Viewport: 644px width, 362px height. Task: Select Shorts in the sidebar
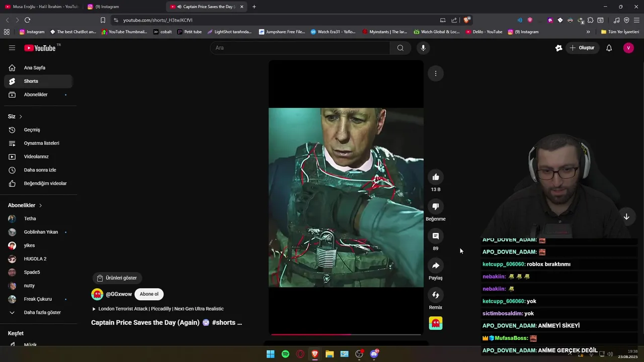(x=38, y=81)
